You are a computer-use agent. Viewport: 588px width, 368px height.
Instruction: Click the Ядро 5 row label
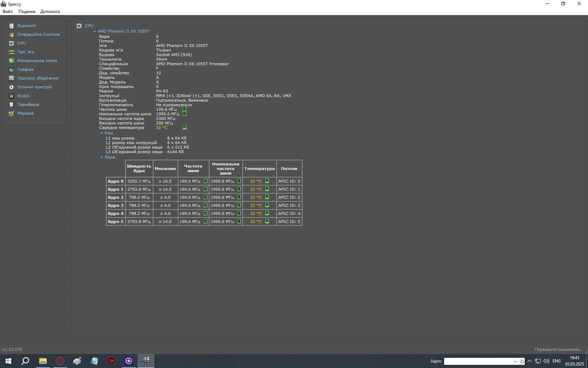(115, 222)
